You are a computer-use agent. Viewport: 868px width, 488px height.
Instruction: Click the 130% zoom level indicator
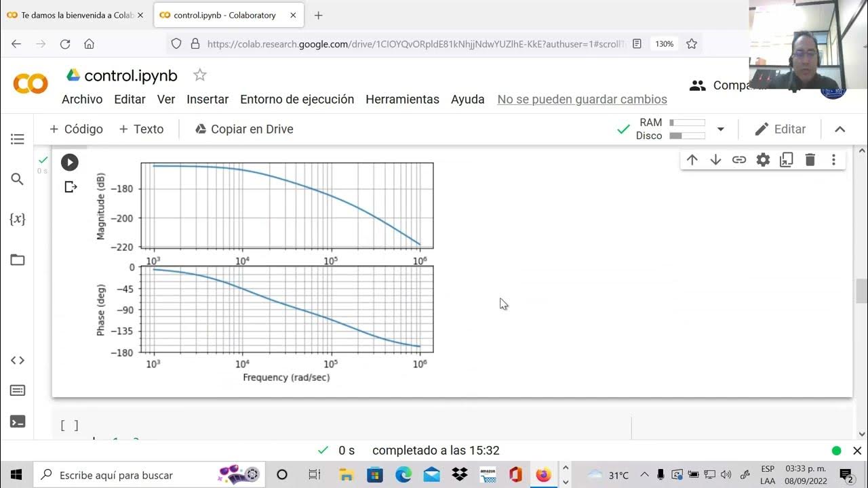664,43
